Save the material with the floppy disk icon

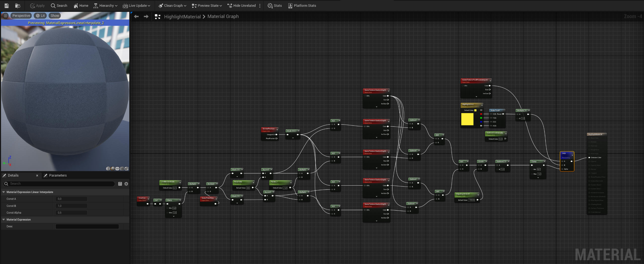coord(7,6)
